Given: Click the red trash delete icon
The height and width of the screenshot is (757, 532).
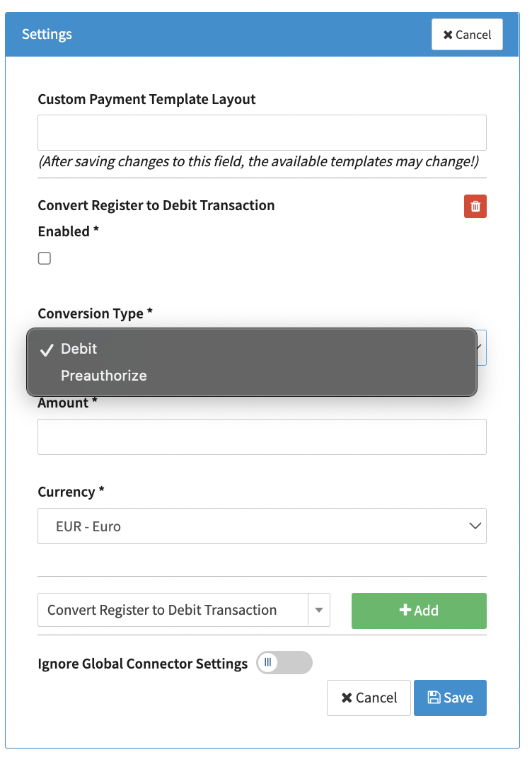Looking at the screenshot, I should pyautogui.click(x=475, y=207).
